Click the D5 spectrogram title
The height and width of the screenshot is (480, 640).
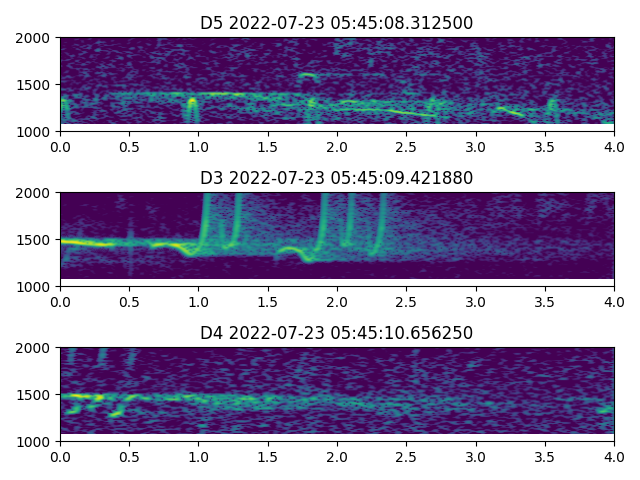pos(337,23)
